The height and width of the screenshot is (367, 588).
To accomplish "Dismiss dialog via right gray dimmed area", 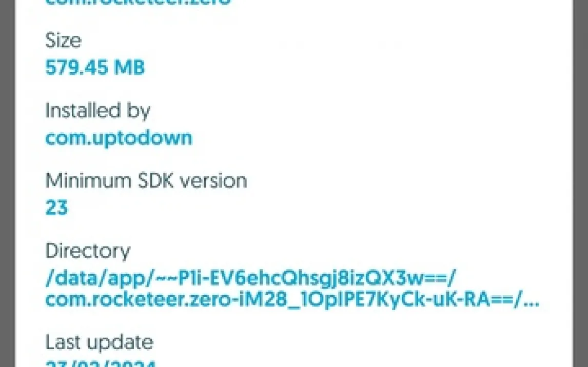I will click(580, 183).
